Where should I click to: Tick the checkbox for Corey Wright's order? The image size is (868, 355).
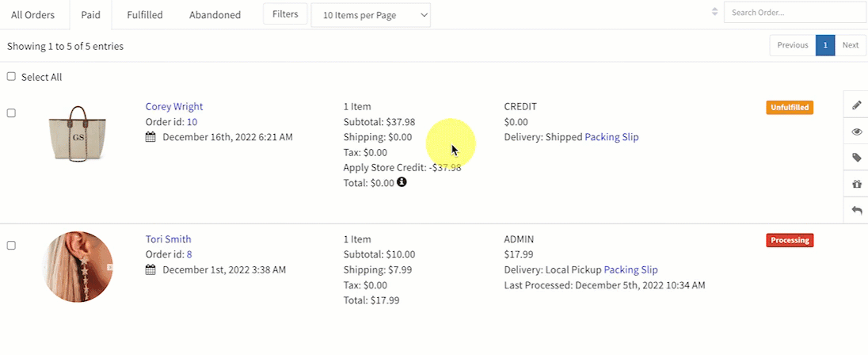11,113
